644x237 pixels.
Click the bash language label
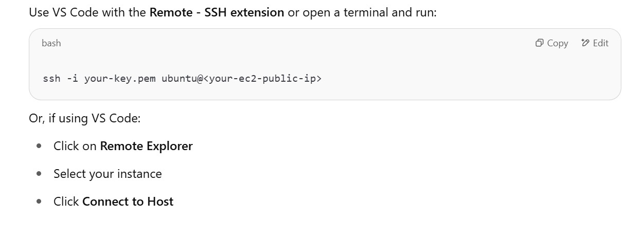pos(51,43)
